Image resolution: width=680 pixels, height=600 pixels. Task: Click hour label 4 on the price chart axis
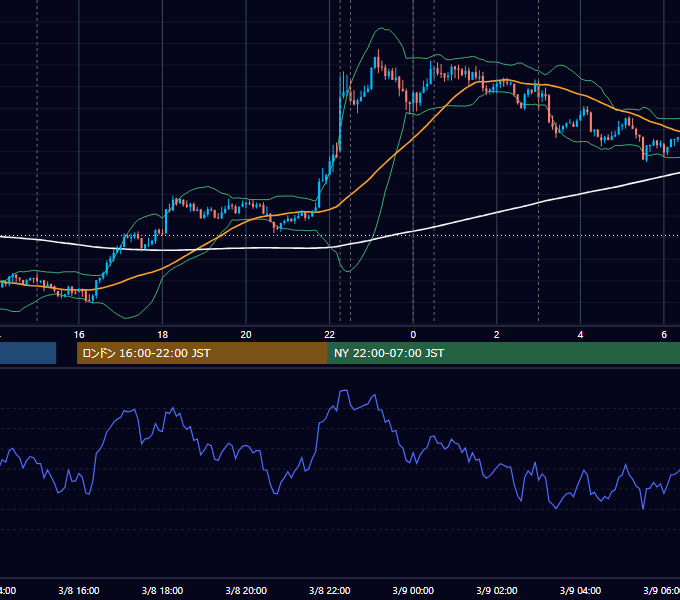580,334
